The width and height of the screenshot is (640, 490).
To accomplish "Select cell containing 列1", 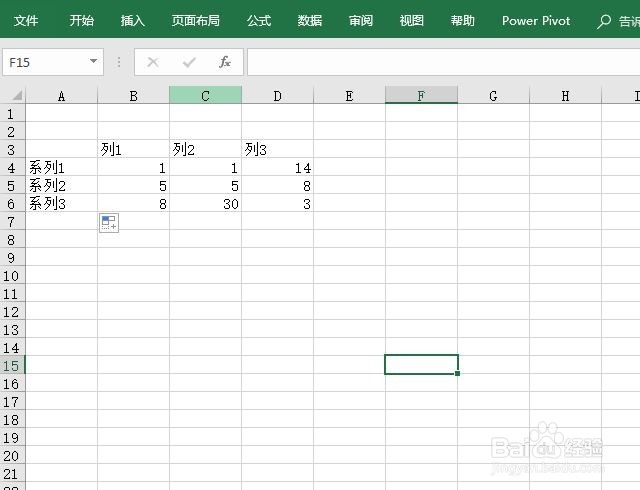I will tap(133, 149).
